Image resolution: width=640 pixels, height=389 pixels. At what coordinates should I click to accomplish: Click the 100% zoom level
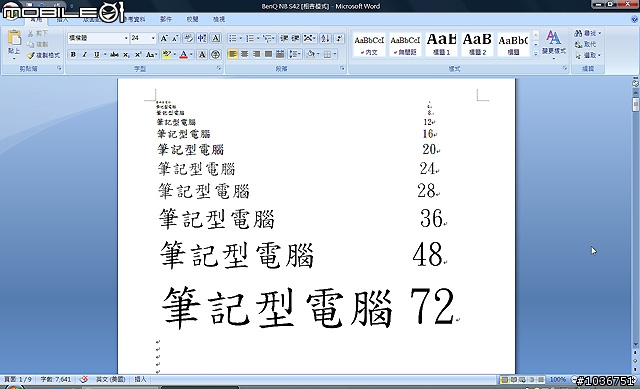tap(558, 380)
